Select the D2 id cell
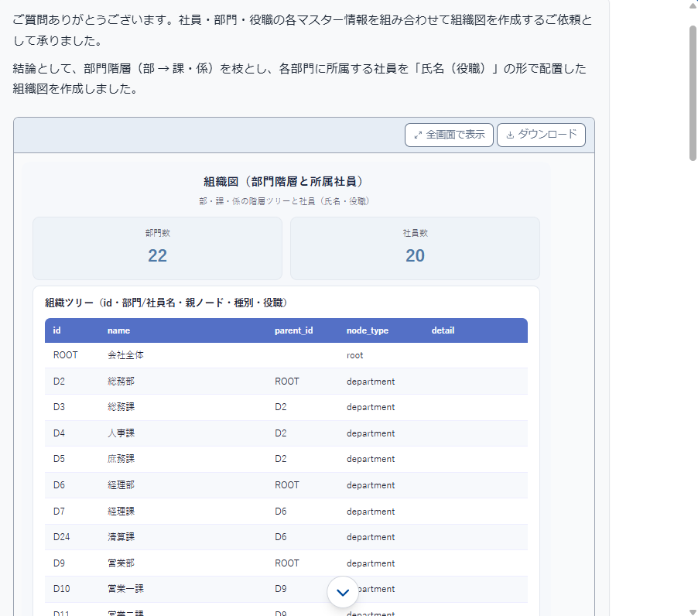 tap(59, 382)
